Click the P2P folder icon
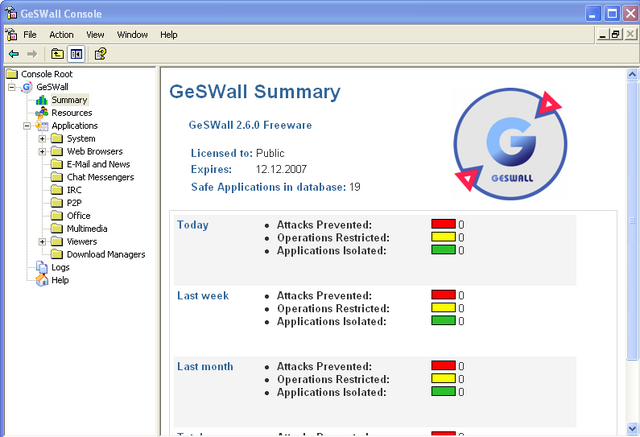640x437 pixels. pos(57,203)
